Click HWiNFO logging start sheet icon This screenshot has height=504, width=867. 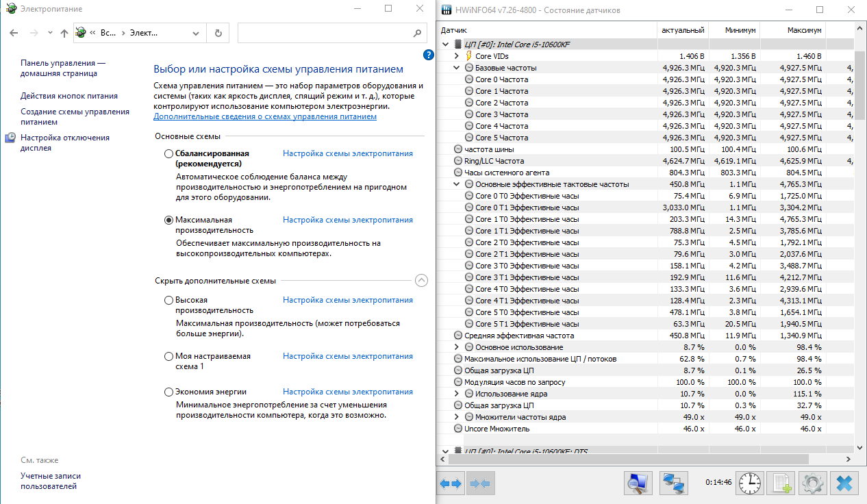(781, 483)
